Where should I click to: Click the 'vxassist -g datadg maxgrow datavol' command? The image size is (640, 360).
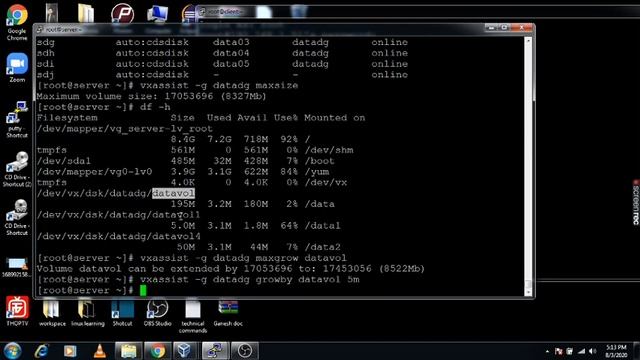coord(192,258)
